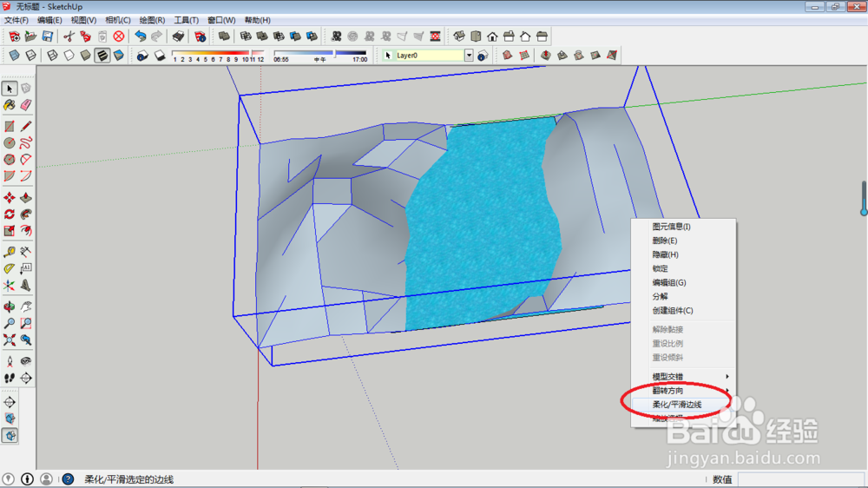Pick the Tape Measure tool
The height and width of the screenshot is (488, 868).
(x=10, y=252)
